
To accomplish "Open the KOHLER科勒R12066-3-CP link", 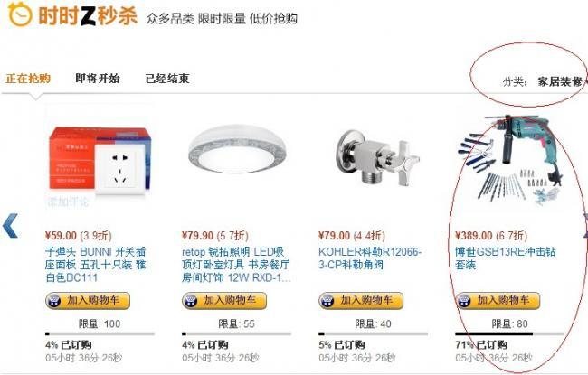I will 370,258.
